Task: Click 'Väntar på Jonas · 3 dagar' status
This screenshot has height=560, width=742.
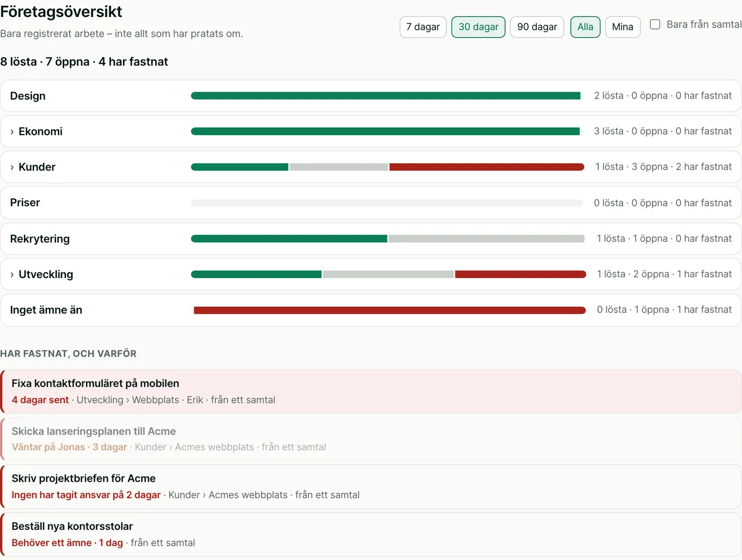Action: click(69, 447)
